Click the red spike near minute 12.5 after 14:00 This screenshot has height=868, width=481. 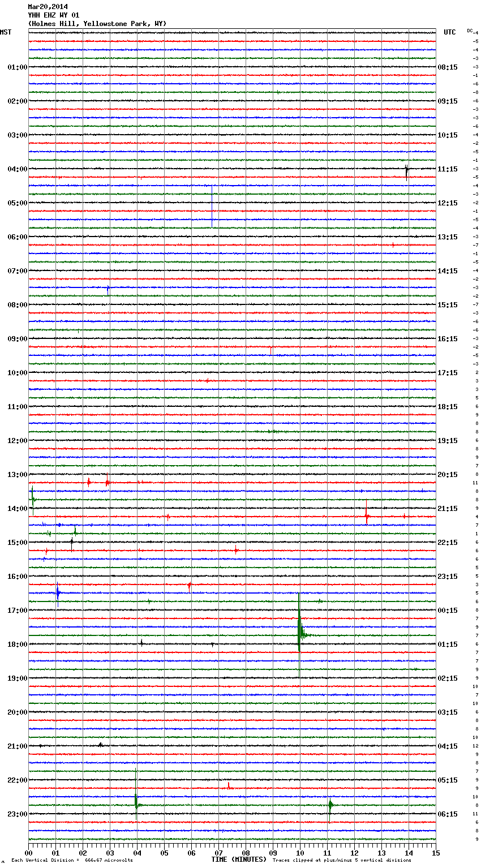point(366,516)
